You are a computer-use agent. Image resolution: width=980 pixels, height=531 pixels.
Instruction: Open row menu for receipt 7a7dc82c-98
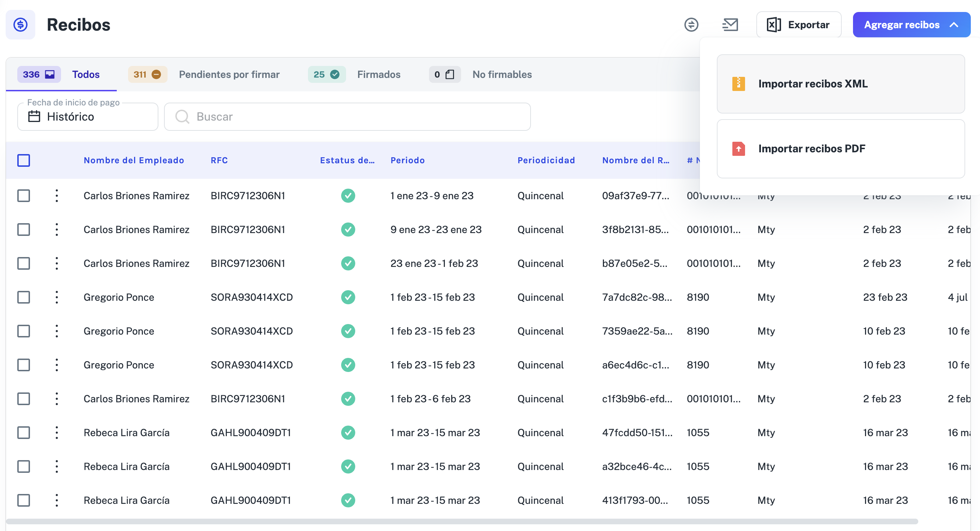click(x=57, y=298)
